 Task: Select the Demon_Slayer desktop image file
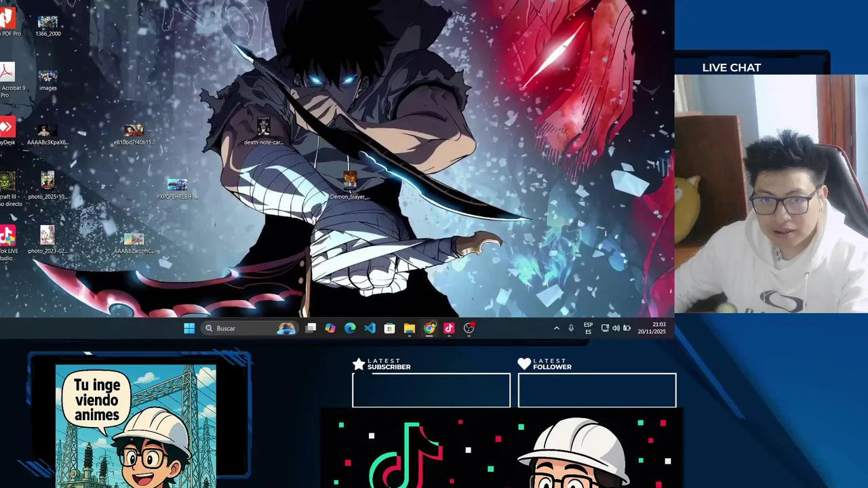coord(350,186)
